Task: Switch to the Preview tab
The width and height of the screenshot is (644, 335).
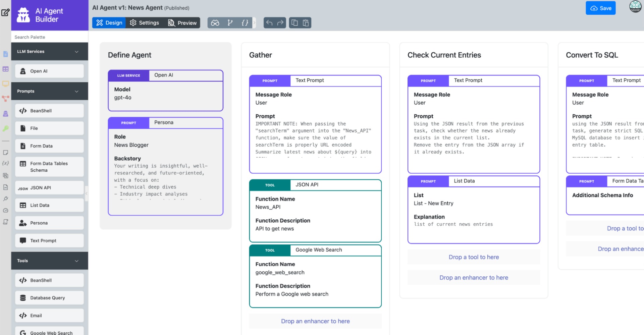Action: pyautogui.click(x=182, y=23)
